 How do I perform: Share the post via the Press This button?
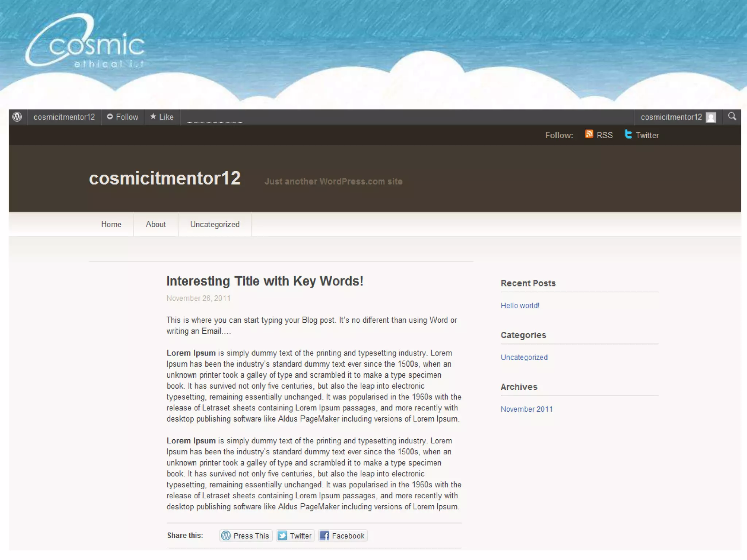246,536
